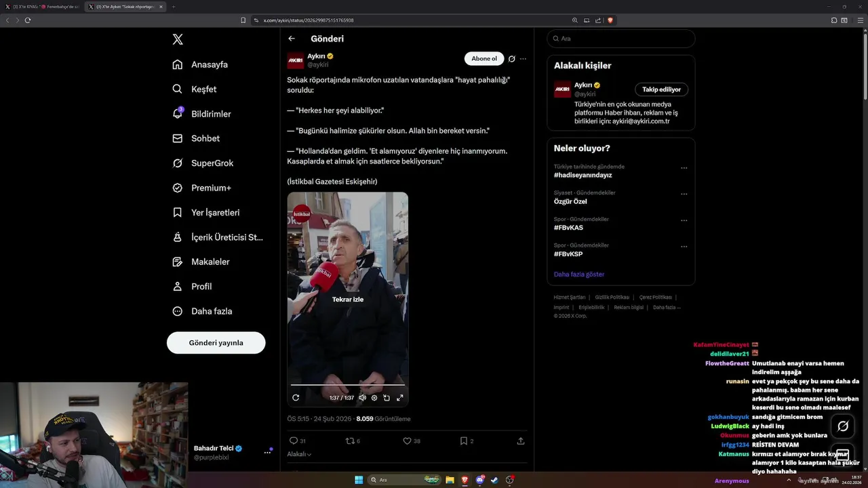Image resolution: width=868 pixels, height=488 pixels.
Task: Click Gönderi yayınla button
Action: point(216,343)
